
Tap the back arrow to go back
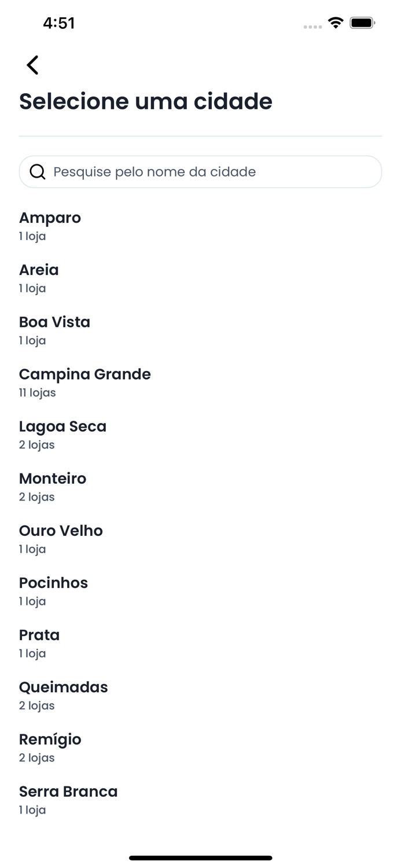[32, 65]
